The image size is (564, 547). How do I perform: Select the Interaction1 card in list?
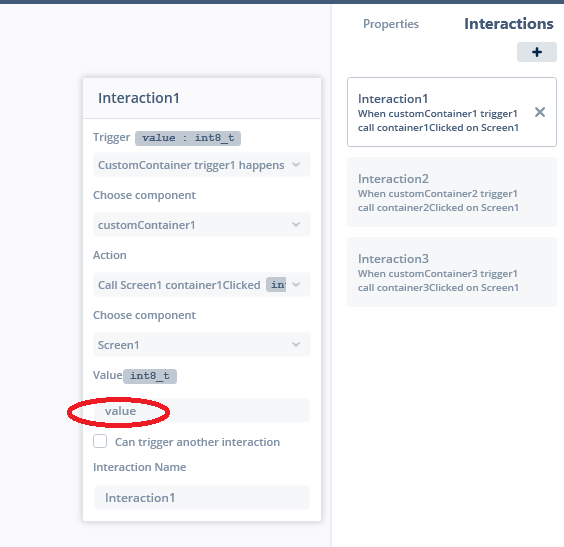[x=452, y=112]
